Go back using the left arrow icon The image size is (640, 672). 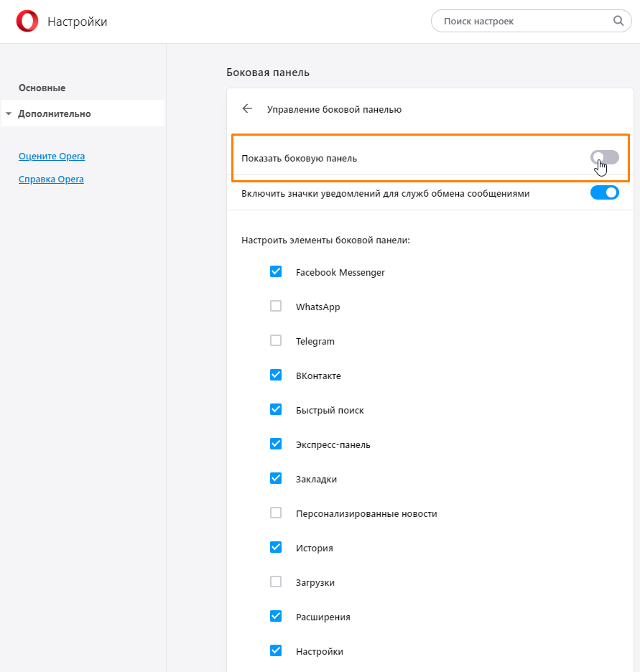pos(247,109)
